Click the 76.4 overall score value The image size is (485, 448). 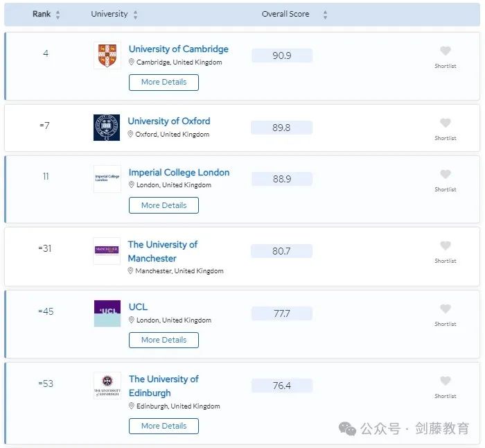click(282, 386)
